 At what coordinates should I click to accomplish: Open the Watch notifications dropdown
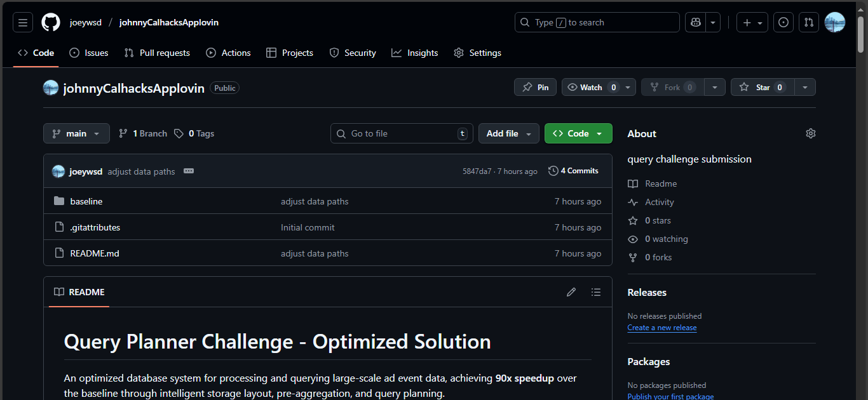pos(599,88)
